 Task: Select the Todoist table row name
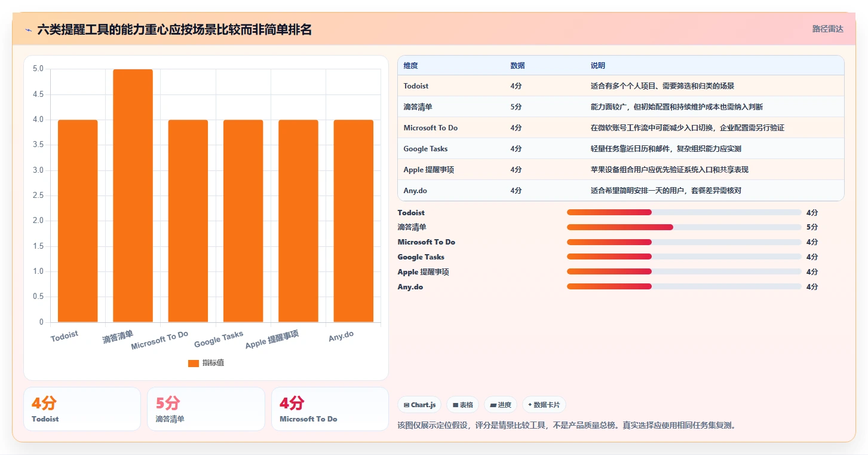click(416, 86)
